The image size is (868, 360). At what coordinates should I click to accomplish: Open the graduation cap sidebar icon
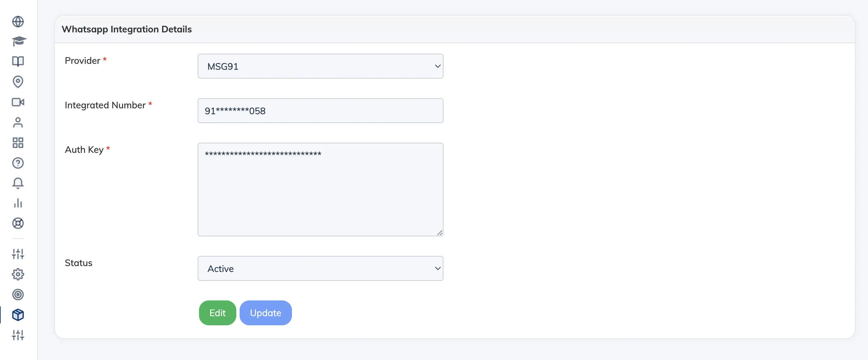point(19,41)
